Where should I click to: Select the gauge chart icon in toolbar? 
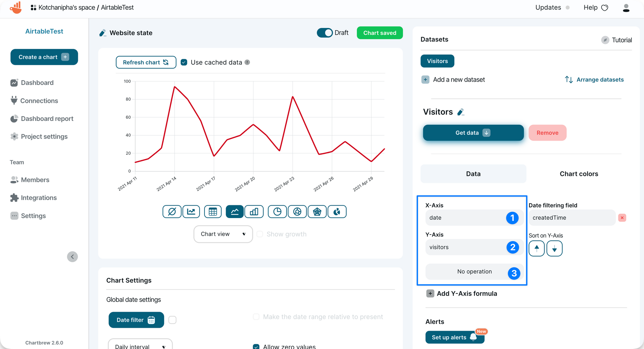click(337, 211)
